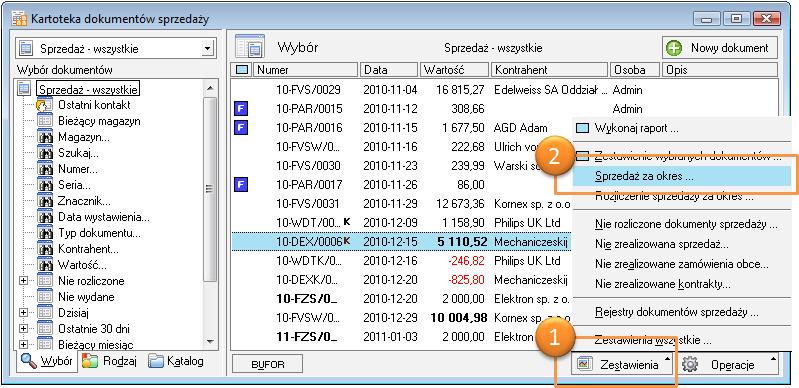Click the select-all column header icon before Numer
Screen dimensions: 799x388
pos(242,70)
